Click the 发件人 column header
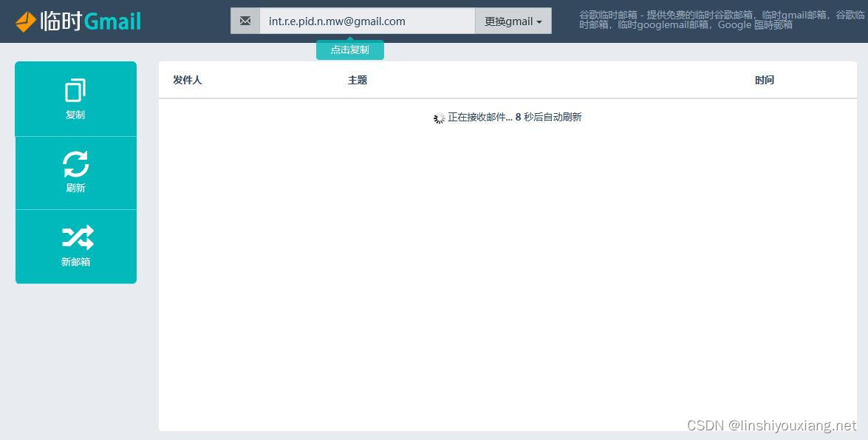 (188, 81)
